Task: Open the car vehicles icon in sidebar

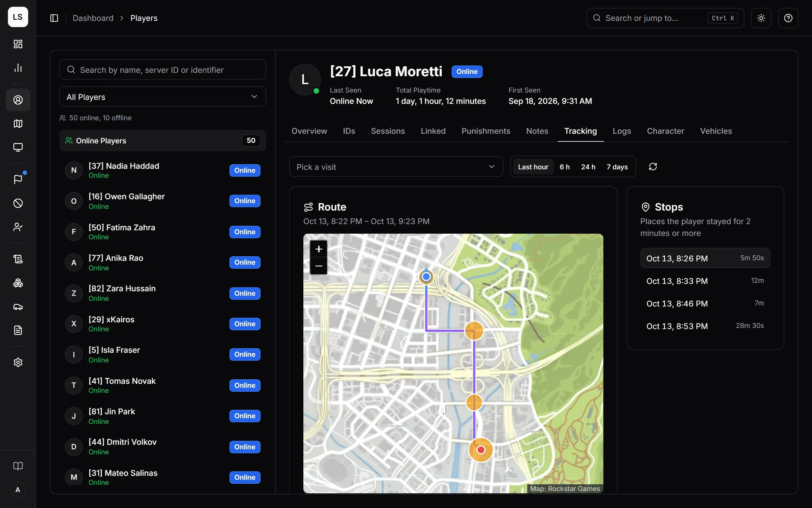Action: (18, 307)
